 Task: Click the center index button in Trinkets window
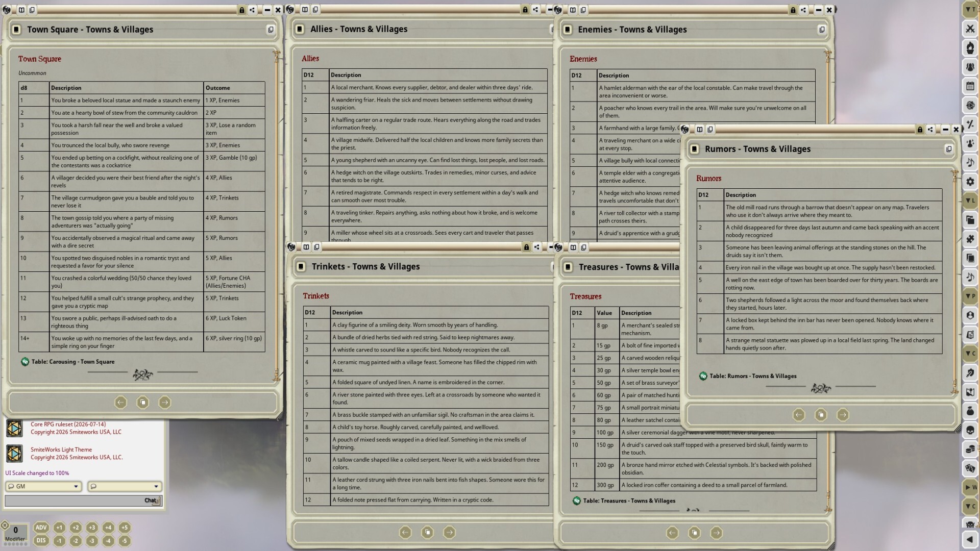[427, 533]
